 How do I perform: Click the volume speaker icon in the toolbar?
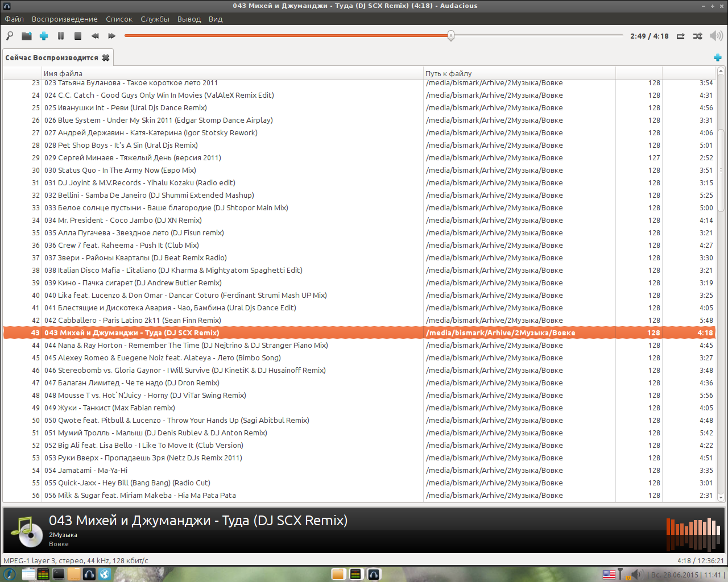click(x=716, y=36)
